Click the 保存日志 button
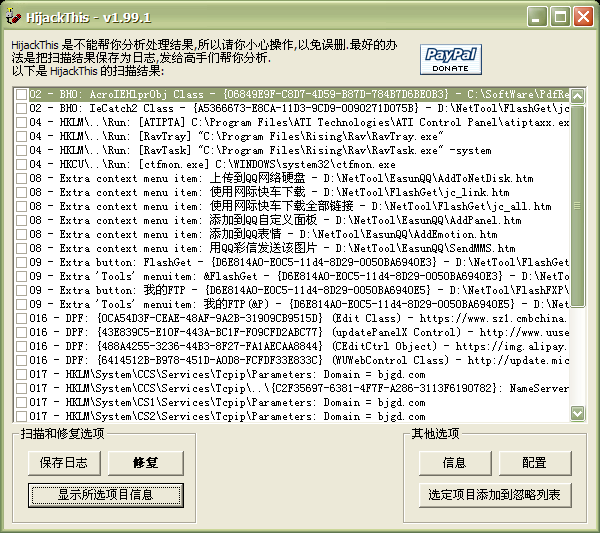 pos(64,463)
